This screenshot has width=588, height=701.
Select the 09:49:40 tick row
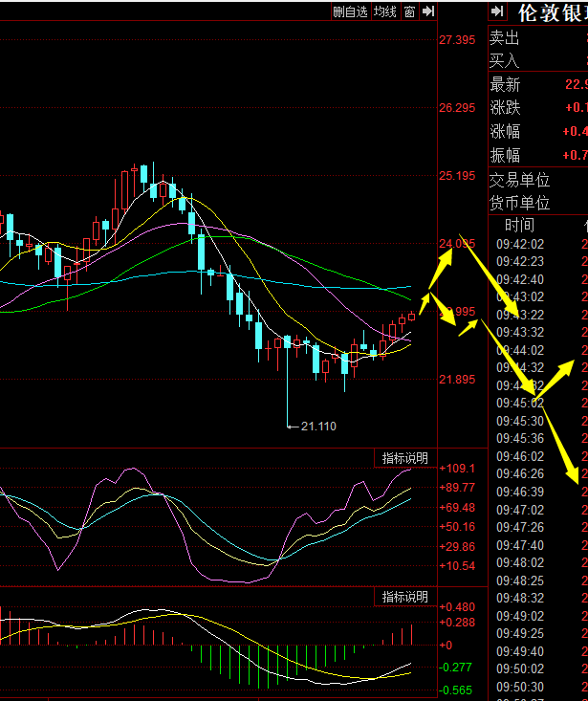pyautogui.click(x=541, y=651)
